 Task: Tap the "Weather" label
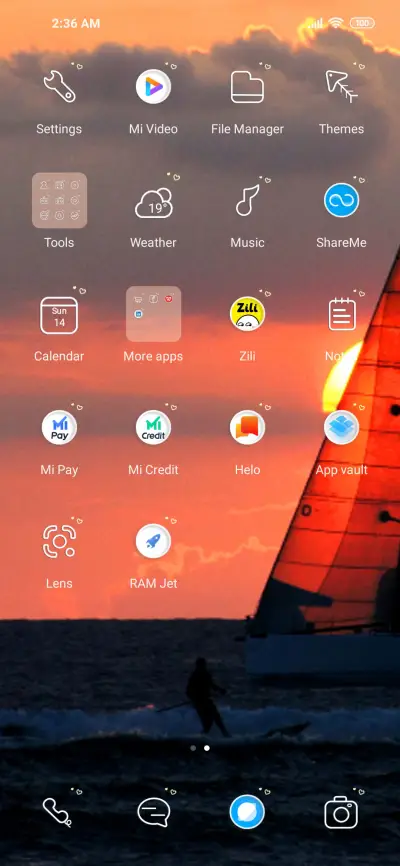click(x=153, y=242)
